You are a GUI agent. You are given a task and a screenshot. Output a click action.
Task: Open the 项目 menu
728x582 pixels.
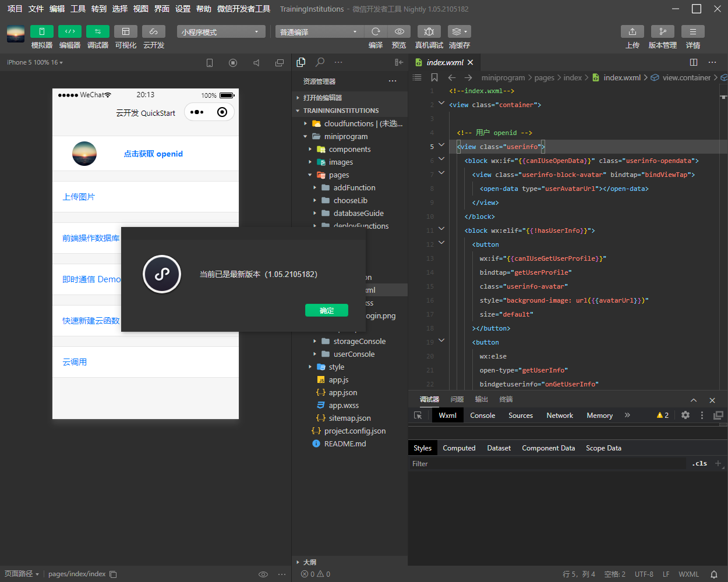(15, 9)
